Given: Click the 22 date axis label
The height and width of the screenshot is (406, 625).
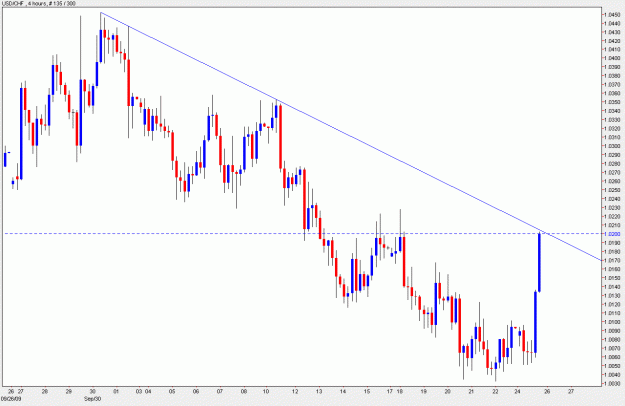Looking at the screenshot, I should pos(495,391).
